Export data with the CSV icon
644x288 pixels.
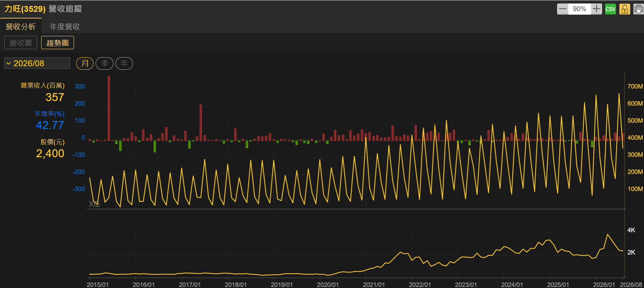[610, 9]
